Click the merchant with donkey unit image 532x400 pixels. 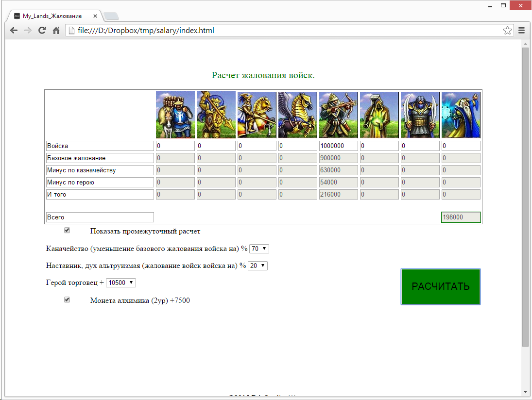click(x=175, y=115)
